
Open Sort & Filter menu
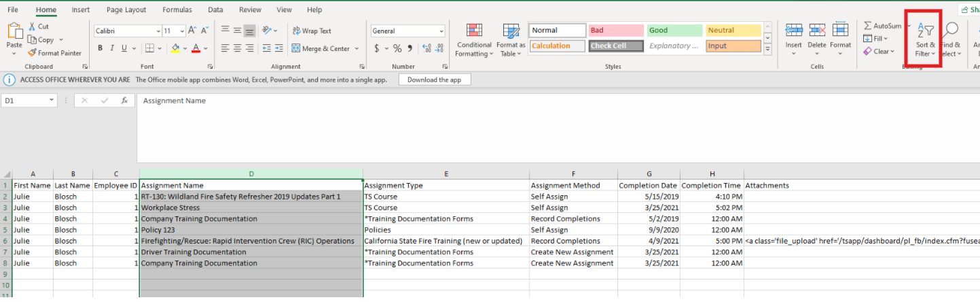coord(925,40)
